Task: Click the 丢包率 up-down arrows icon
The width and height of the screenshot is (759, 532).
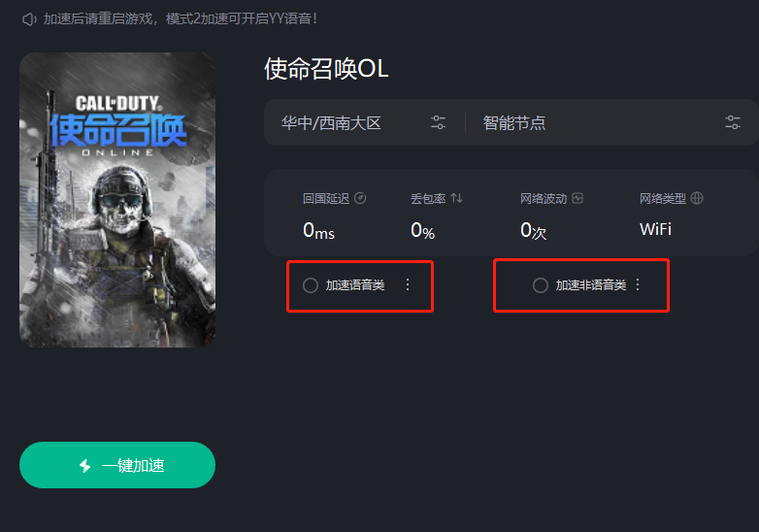Action: pyautogui.click(x=456, y=198)
